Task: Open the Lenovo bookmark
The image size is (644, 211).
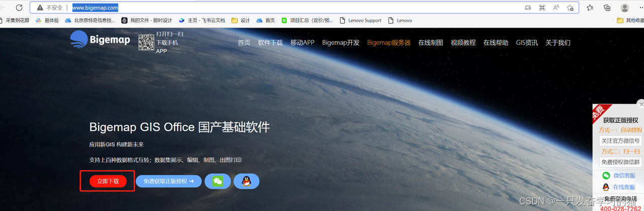Action: pyautogui.click(x=400, y=21)
